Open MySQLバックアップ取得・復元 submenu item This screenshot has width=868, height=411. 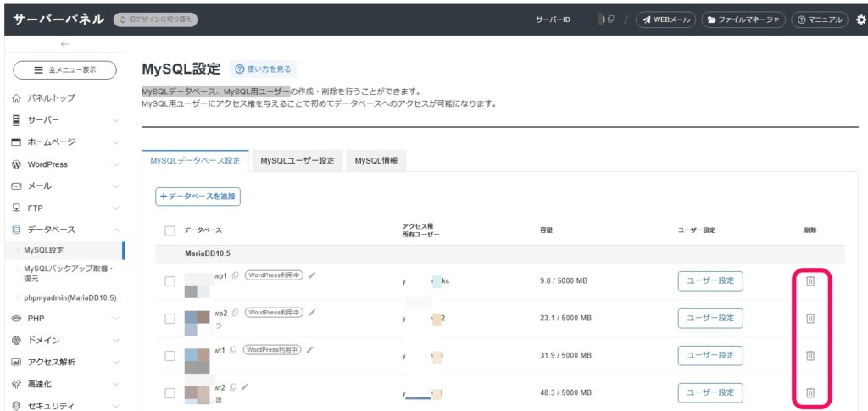tap(68, 274)
